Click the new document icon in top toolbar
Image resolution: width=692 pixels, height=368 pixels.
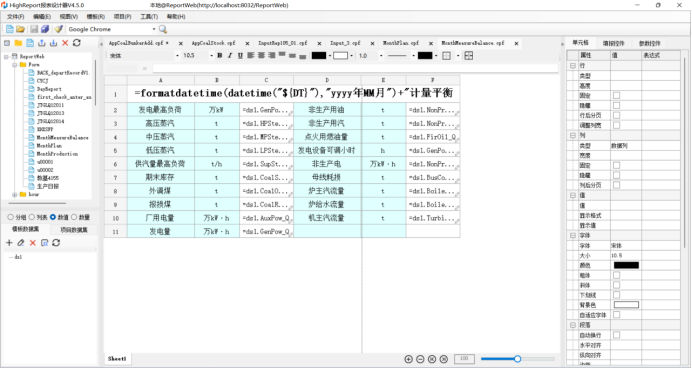pyautogui.click(x=9, y=29)
